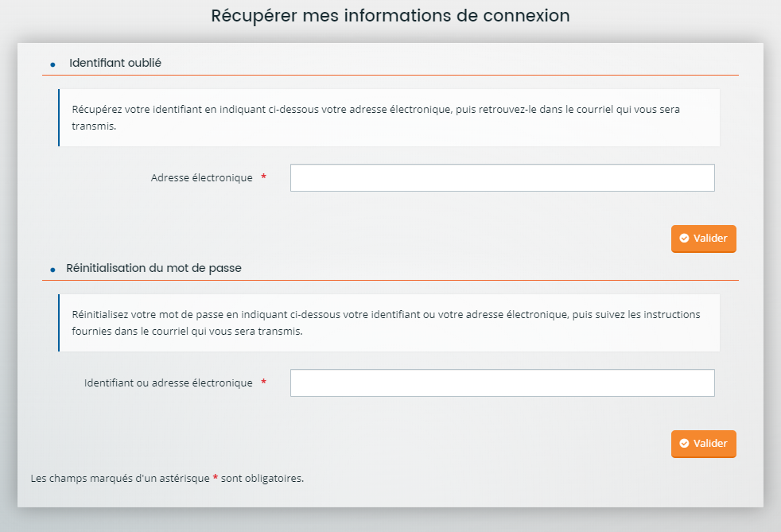Click the Adresse électronique input field

coord(502,178)
